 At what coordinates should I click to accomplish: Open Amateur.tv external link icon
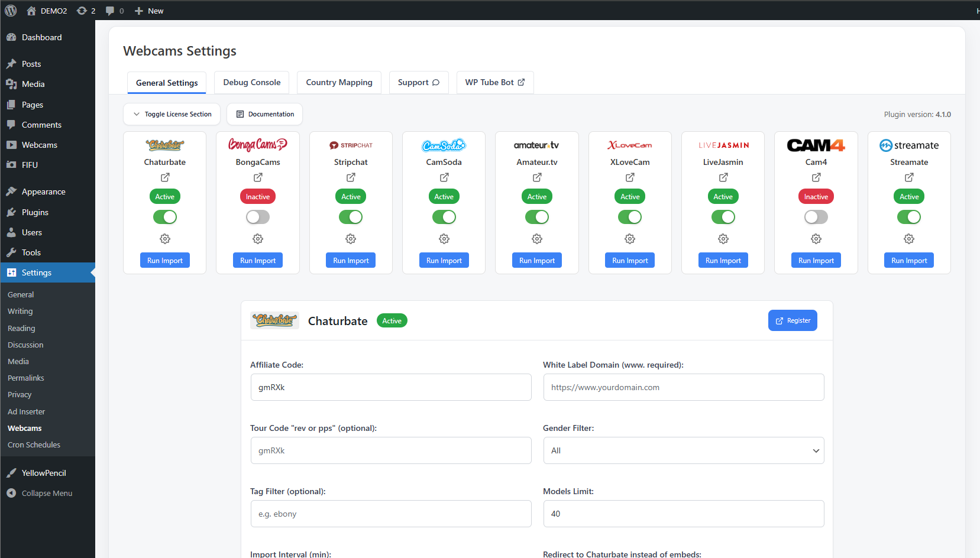(x=537, y=177)
